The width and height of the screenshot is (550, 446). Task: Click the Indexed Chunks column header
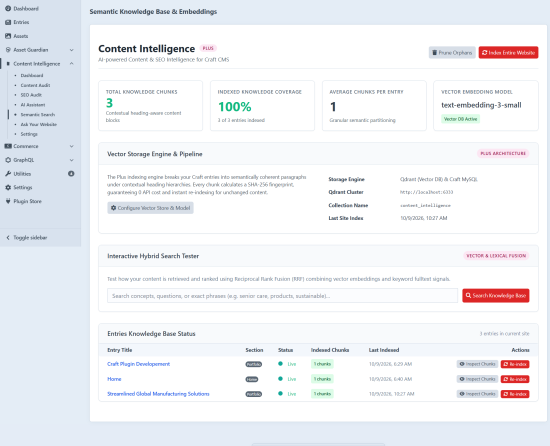tap(330, 350)
